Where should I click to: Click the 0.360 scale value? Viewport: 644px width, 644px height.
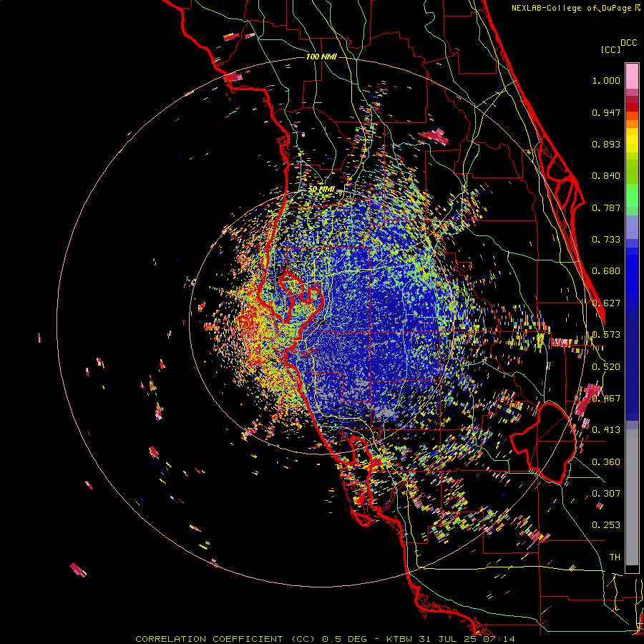click(x=606, y=462)
